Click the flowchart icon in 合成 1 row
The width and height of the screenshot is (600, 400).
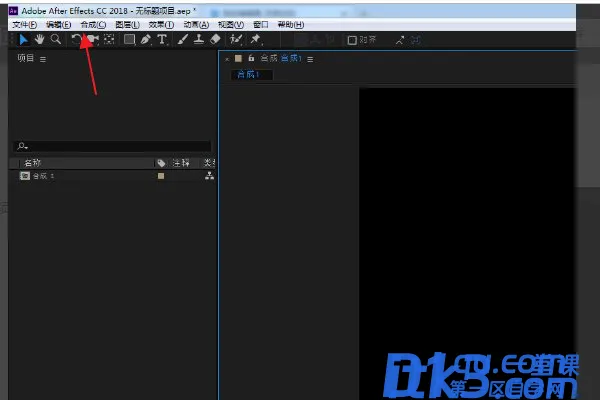[209, 176]
